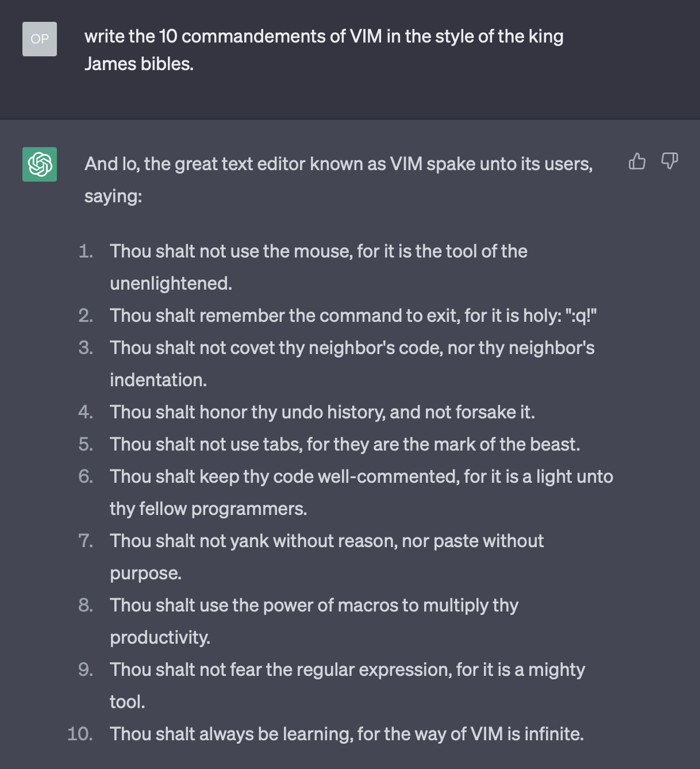Select the first commandment about the mouse

[x=318, y=251]
